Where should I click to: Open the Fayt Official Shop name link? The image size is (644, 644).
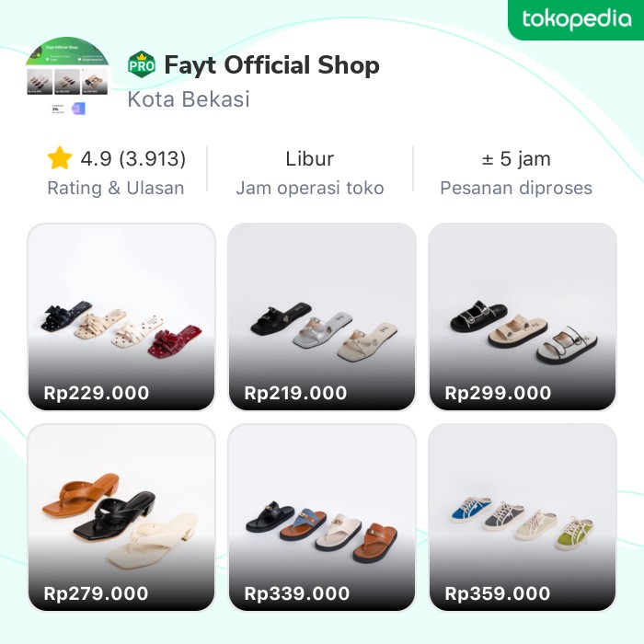(x=271, y=65)
